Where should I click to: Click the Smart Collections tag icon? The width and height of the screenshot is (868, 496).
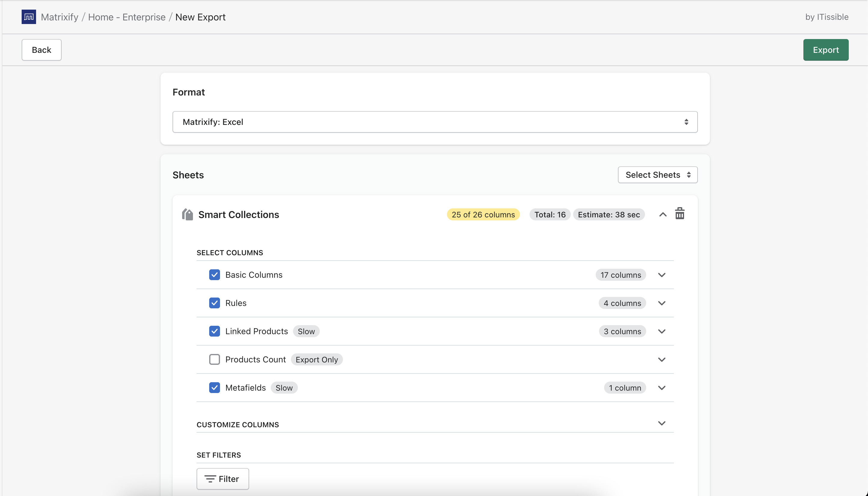pyautogui.click(x=188, y=215)
